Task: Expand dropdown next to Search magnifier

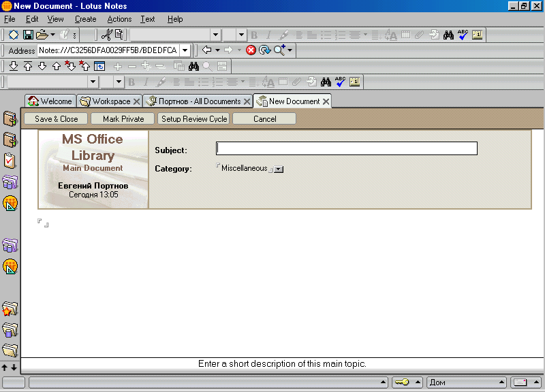Action: pyautogui.click(x=290, y=50)
